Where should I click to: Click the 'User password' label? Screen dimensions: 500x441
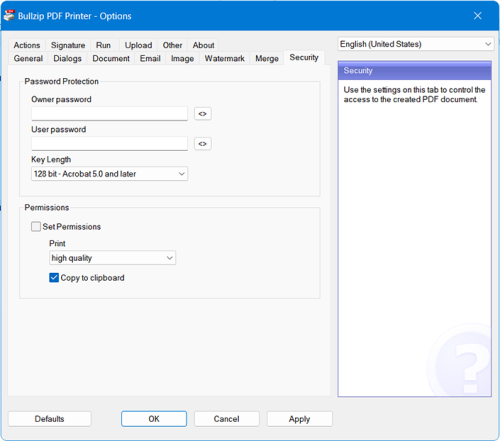[59, 129]
